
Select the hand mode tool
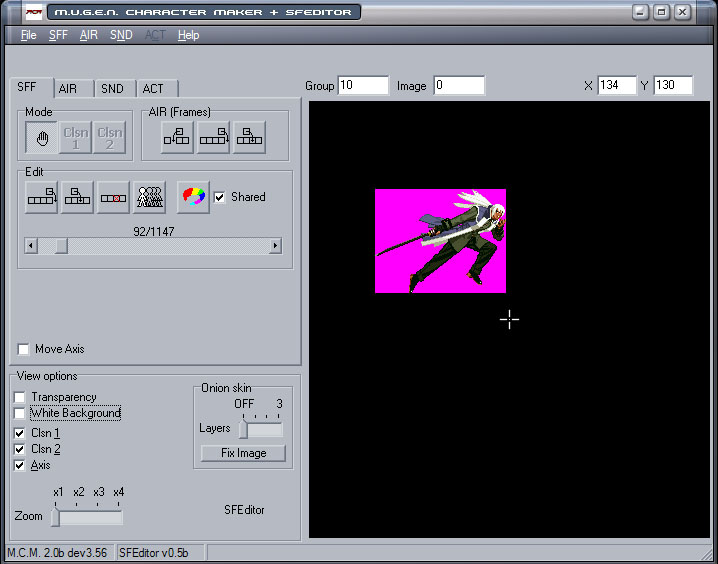42,138
